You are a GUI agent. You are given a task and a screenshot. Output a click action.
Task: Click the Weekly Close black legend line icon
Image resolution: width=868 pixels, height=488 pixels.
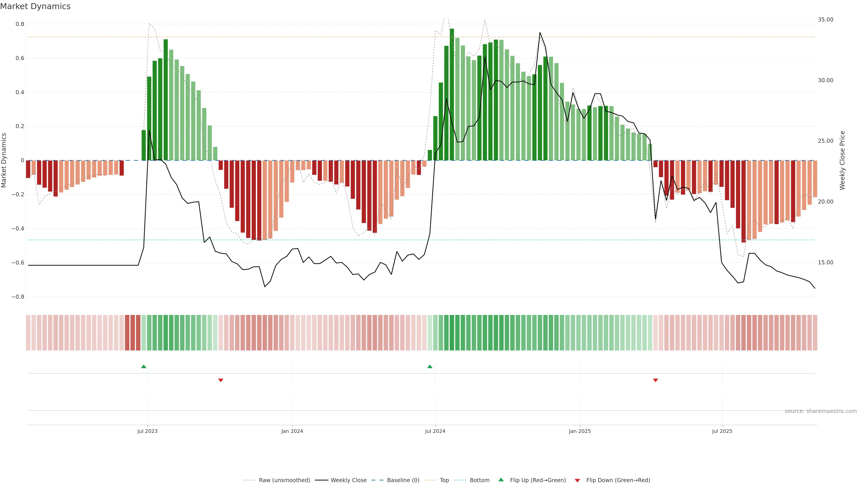321,480
